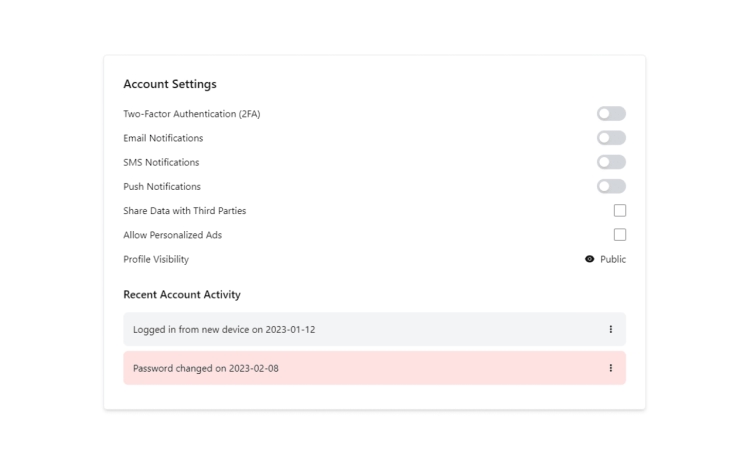
Task: Click the Push Notifications label text
Action: (x=162, y=186)
